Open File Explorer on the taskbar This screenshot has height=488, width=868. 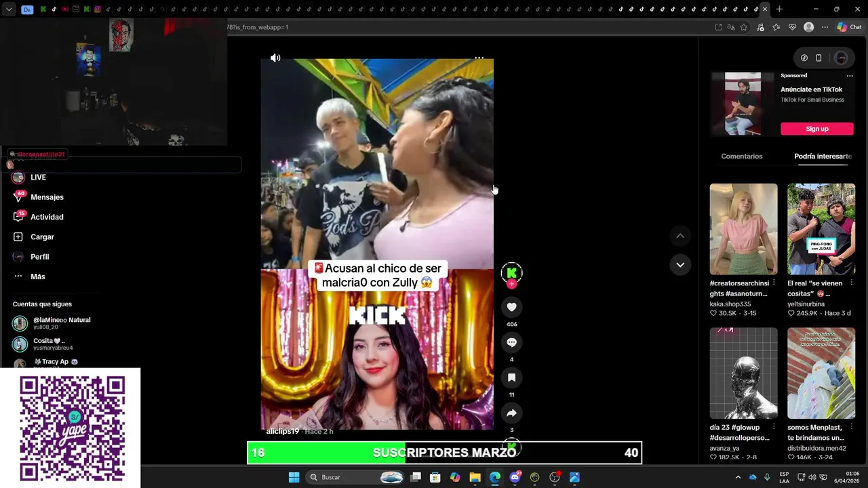click(x=475, y=477)
